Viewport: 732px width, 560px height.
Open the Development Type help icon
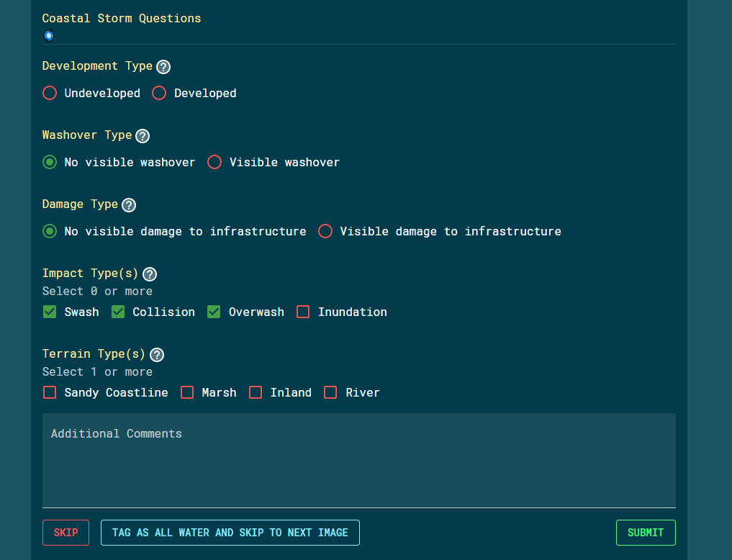click(163, 66)
